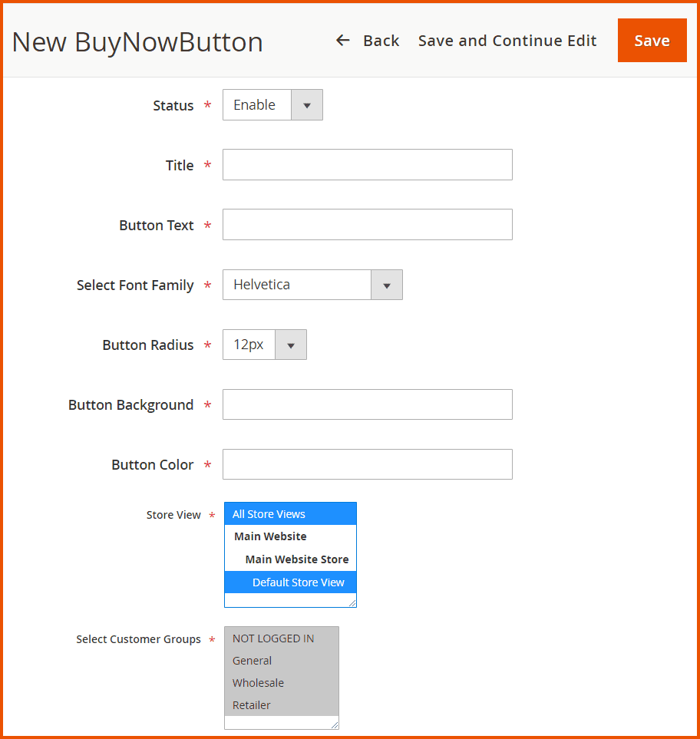Open the Status dropdown arrow
Image resolution: width=700 pixels, height=739 pixels.
coord(306,104)
